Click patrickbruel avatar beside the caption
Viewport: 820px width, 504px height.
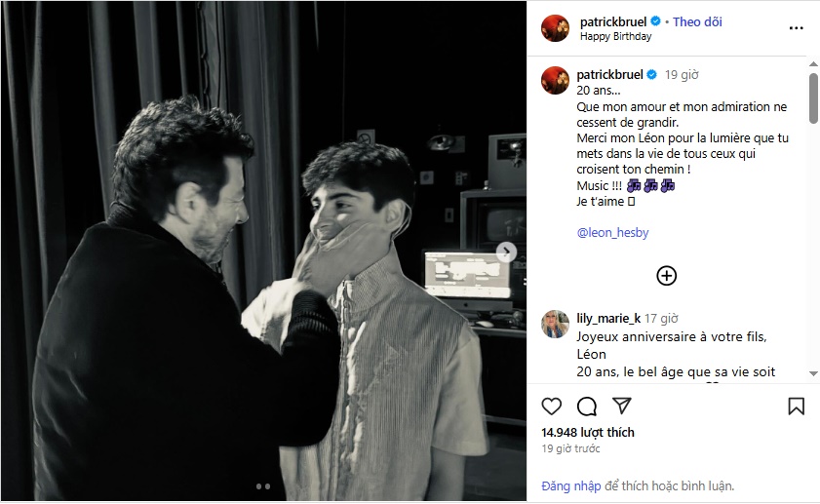[555, 80]
